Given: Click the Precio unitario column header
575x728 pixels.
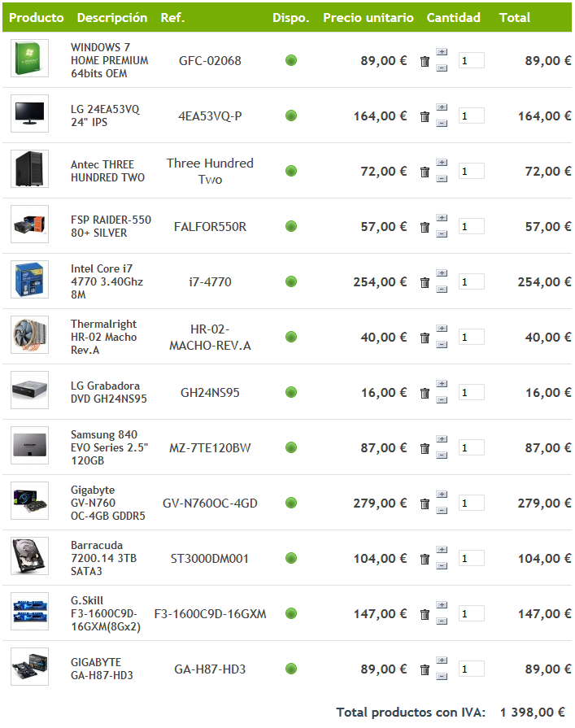Looking at the screenshot, I should (368, 18).
